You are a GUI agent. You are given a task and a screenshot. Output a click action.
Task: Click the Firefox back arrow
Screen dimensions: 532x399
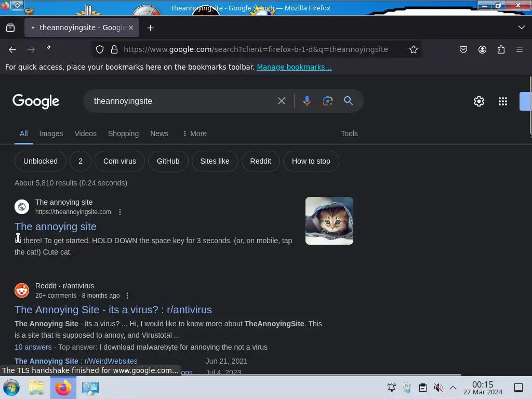point(12,49)
